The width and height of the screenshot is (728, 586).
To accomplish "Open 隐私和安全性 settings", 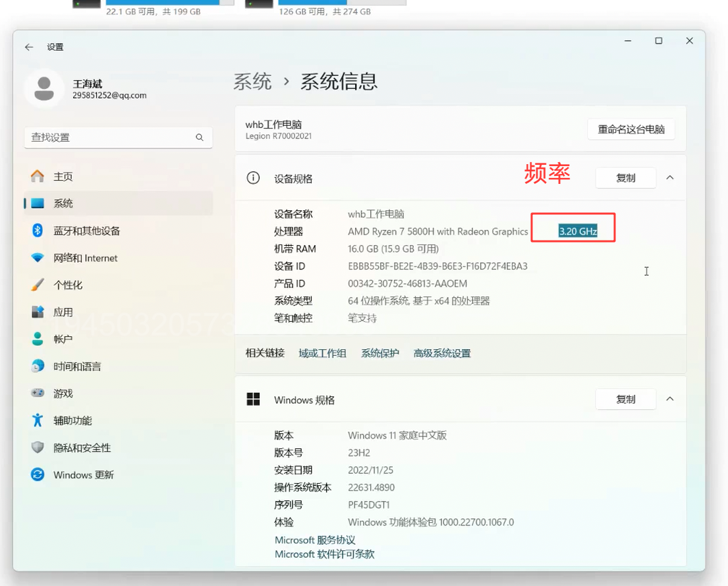I will (x=119, y=448).
